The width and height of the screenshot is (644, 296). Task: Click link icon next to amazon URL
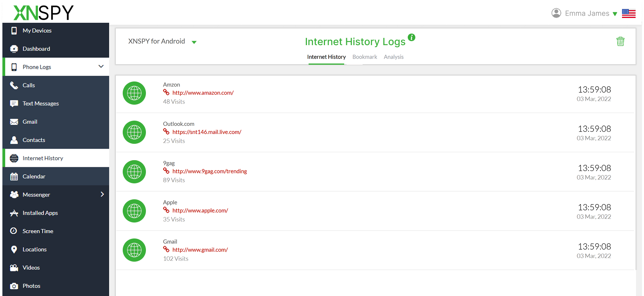pos(166,92)
